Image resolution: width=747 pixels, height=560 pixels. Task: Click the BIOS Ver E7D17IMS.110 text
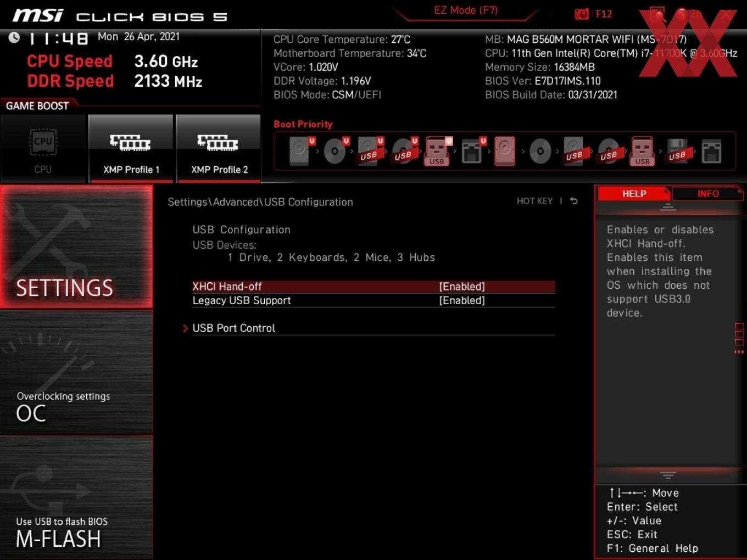coord(543,81)
